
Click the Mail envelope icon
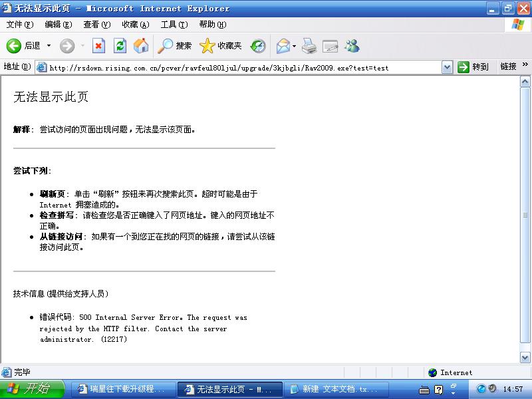pyautogui.click(x=283, y=46)
